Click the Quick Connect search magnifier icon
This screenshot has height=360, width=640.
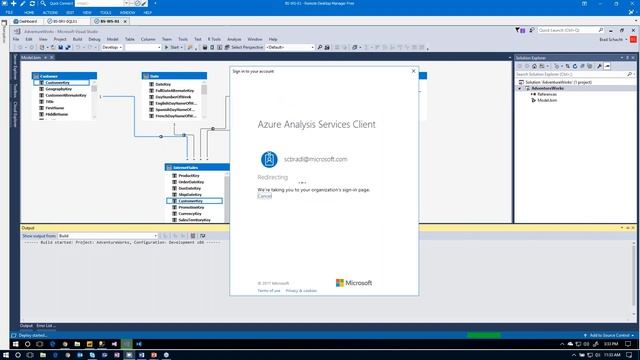coord(43,3)
